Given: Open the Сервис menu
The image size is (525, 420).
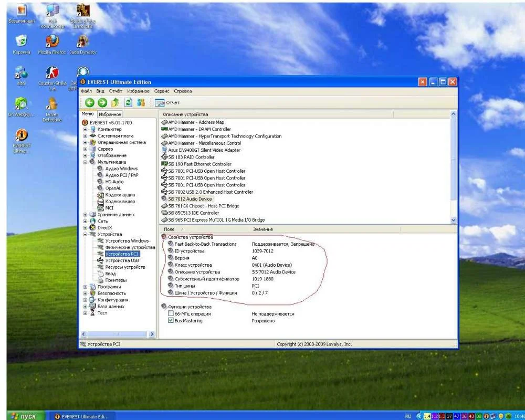Looking at the screenshot, I should (162, 91).
